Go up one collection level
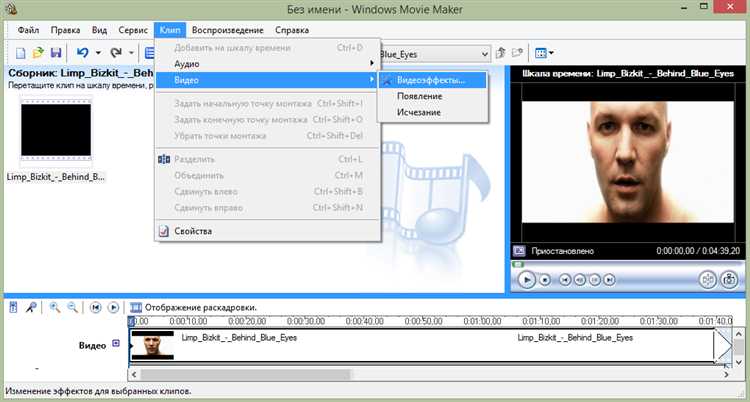Screen dimensions: 750x402 (x=501, y=53)
